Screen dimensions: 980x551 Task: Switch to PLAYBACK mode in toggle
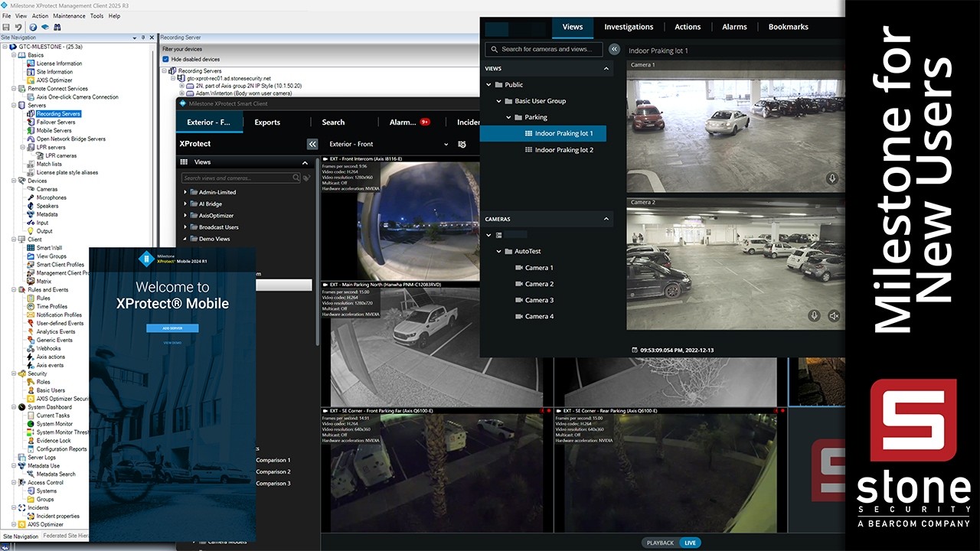pos(660,543)
